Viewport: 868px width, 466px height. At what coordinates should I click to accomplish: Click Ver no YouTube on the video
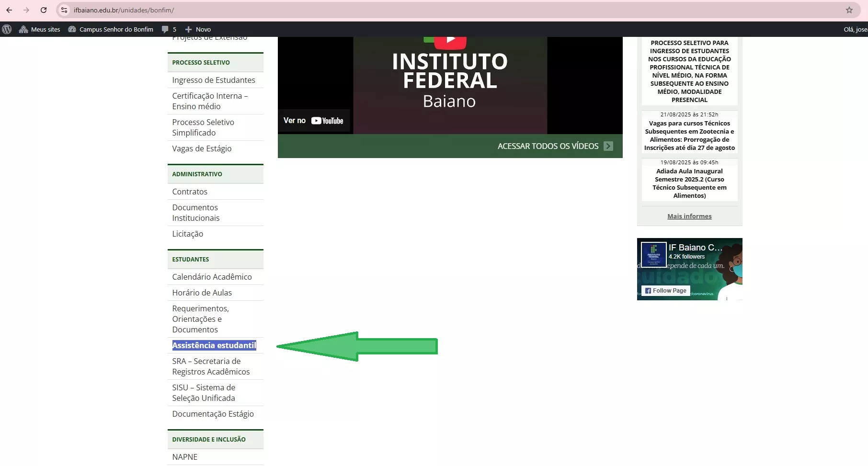[313, 121]
